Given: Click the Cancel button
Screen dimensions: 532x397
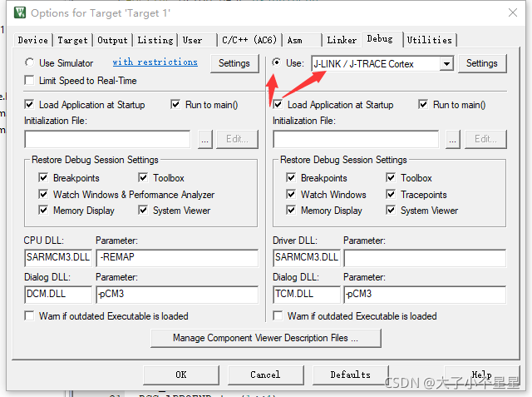Looking at the screenshot, I should (265, 375).
